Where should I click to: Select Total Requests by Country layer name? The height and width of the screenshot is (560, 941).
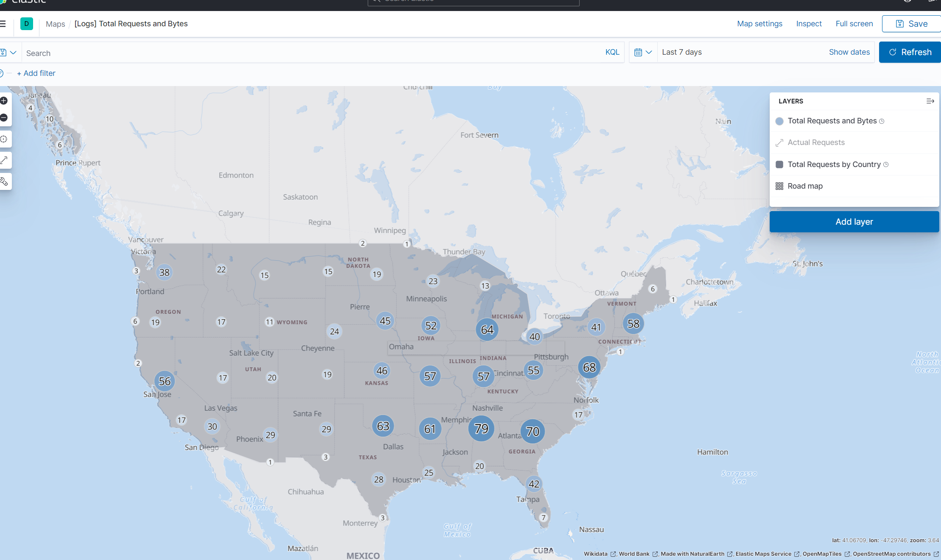click(834, 164)
